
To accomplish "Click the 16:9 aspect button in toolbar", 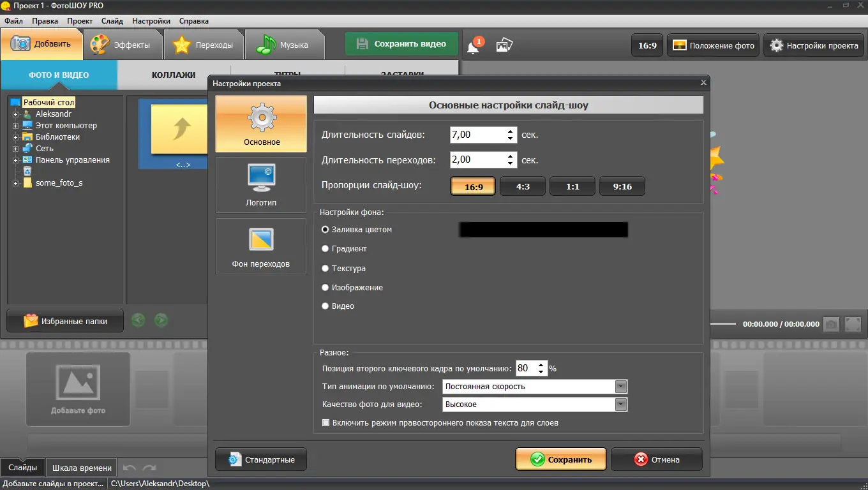I will pyautogui.click(x=648, y=45).
